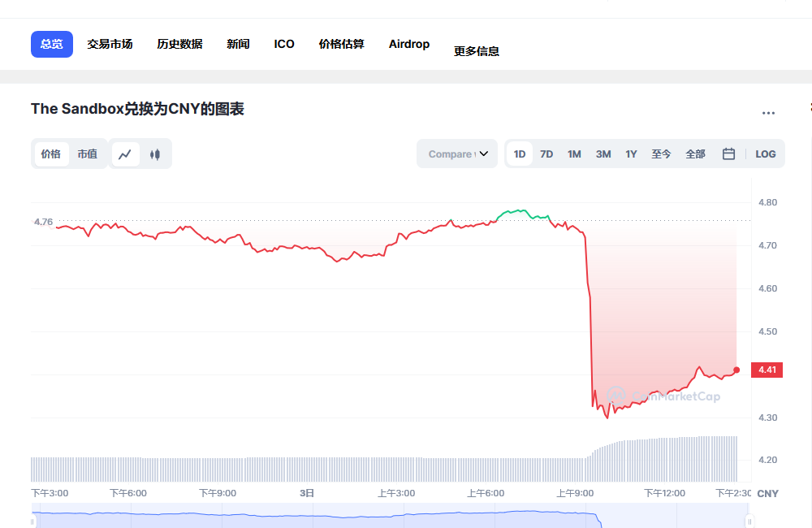Open the 更多信息 tab
Viewport: 812px width, 528px height.
click(477, 51)
